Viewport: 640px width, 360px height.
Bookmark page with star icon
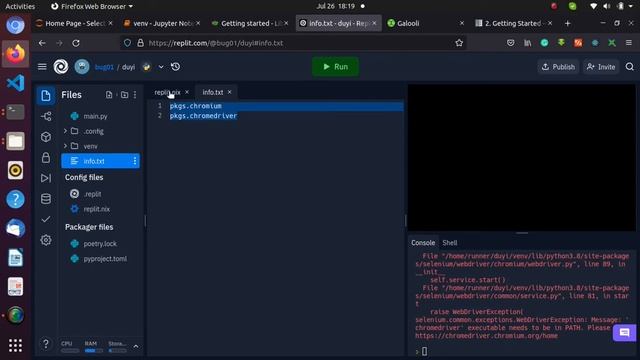(x=459, y=43)
